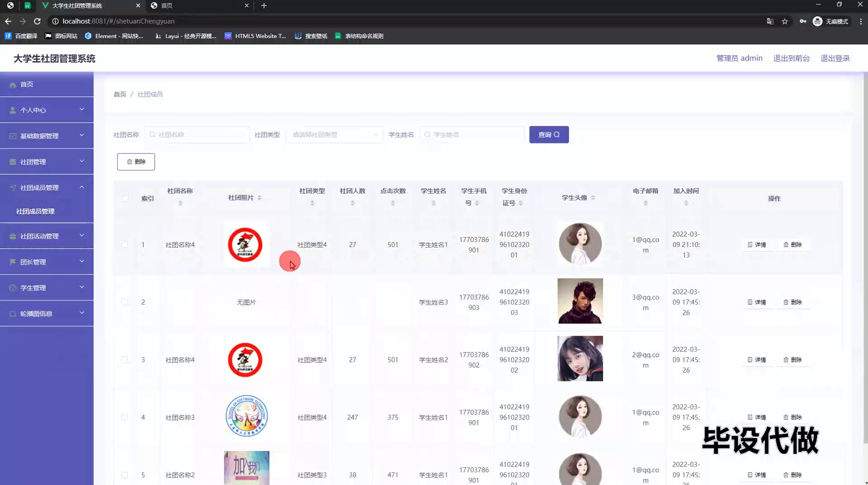Click in the 社团名称 search field
Viewport: 868px width, 485px height.
point(198,134)
